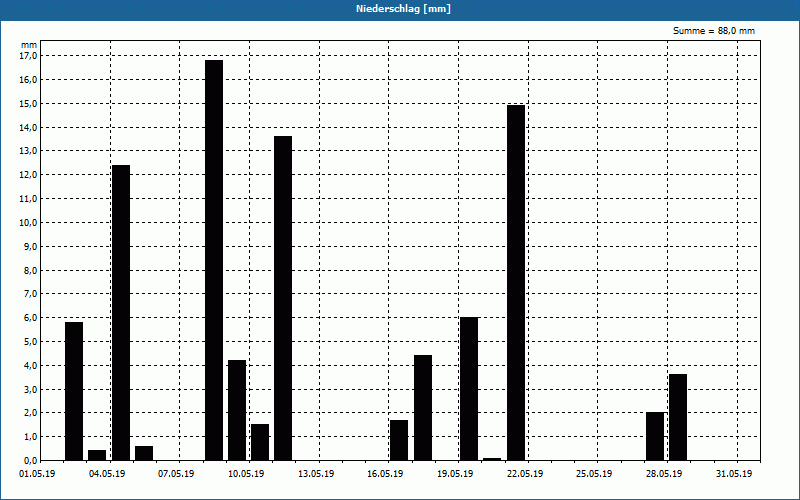
Task: Click the first bar at about 5,8 mm
Action: (74, 391)
